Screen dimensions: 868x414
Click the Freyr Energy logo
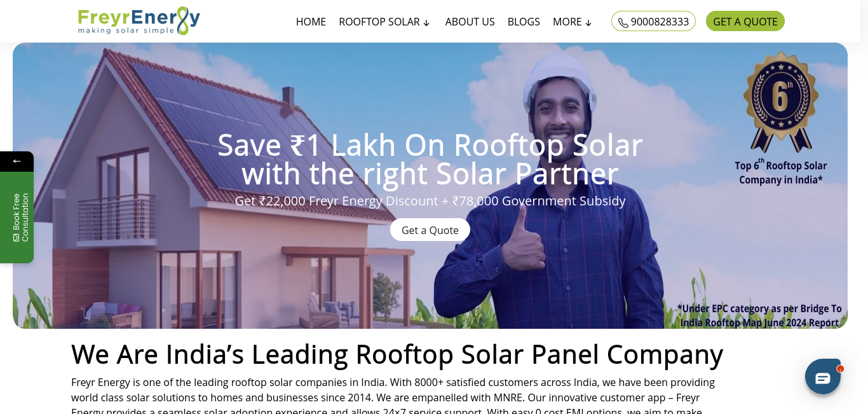[139, 21]
